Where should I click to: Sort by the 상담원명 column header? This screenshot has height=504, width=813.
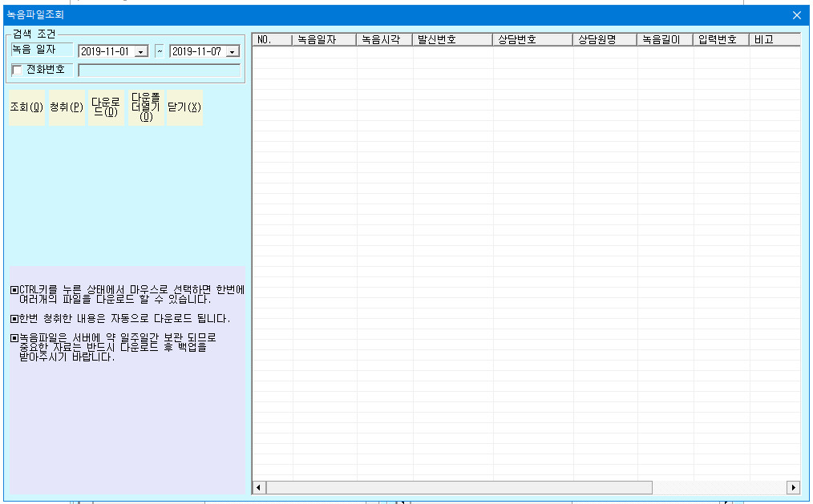pyautogui.click(x=605, y=39)
